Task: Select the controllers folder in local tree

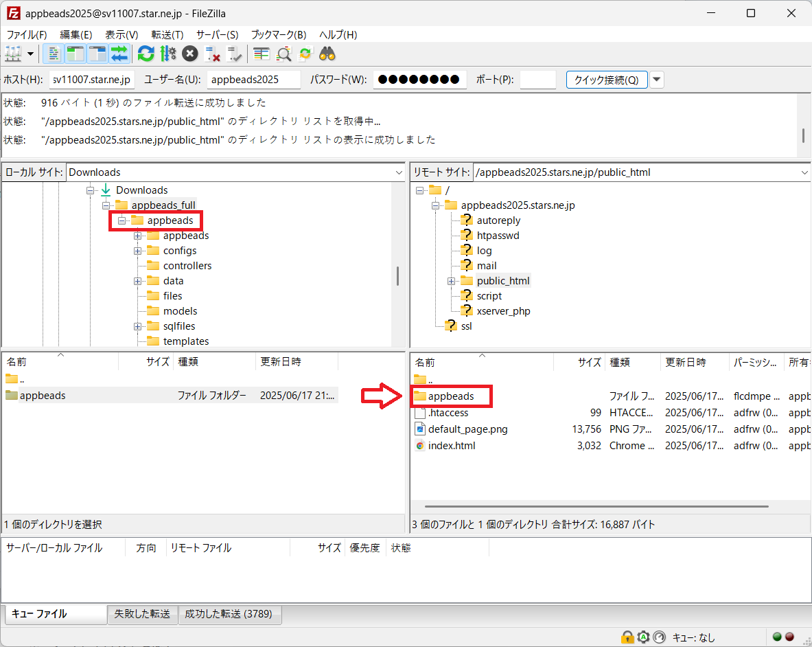Action: click(187, 266)
